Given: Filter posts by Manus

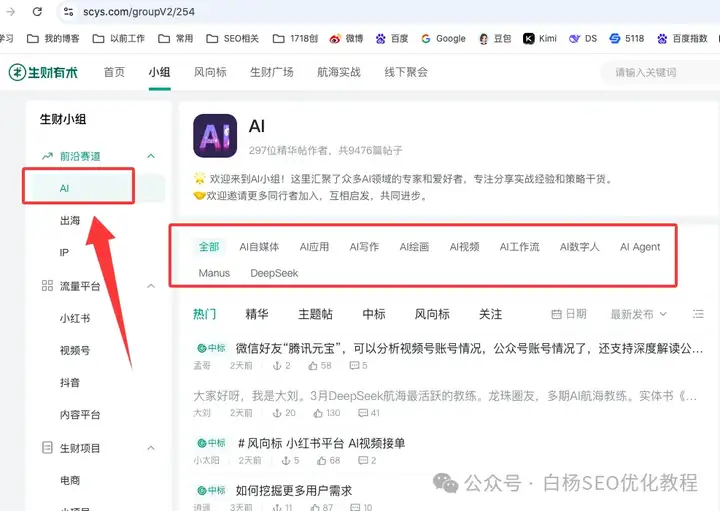Looking at the screenshot, I should [x=214, y=273].
